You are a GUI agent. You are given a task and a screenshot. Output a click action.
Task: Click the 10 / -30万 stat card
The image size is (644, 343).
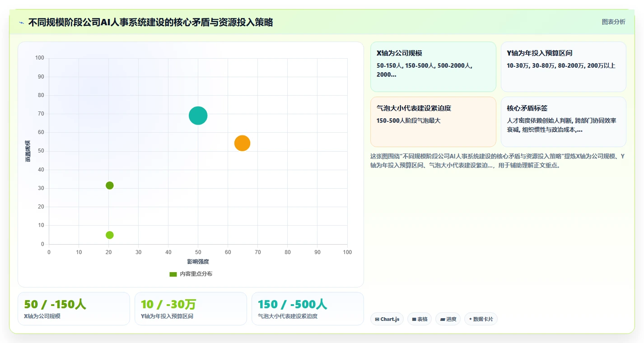click(x=191, y=309)
